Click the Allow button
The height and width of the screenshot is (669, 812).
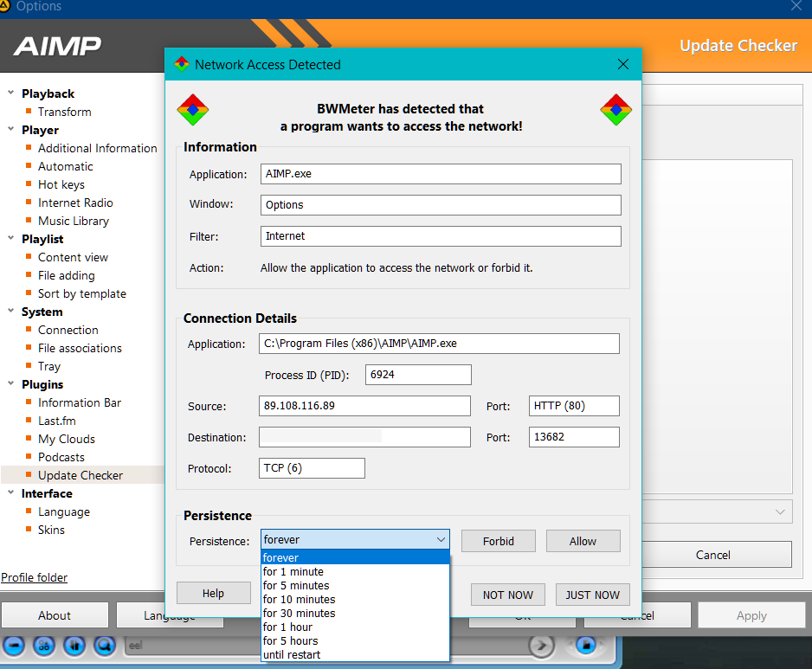point(583,541)
